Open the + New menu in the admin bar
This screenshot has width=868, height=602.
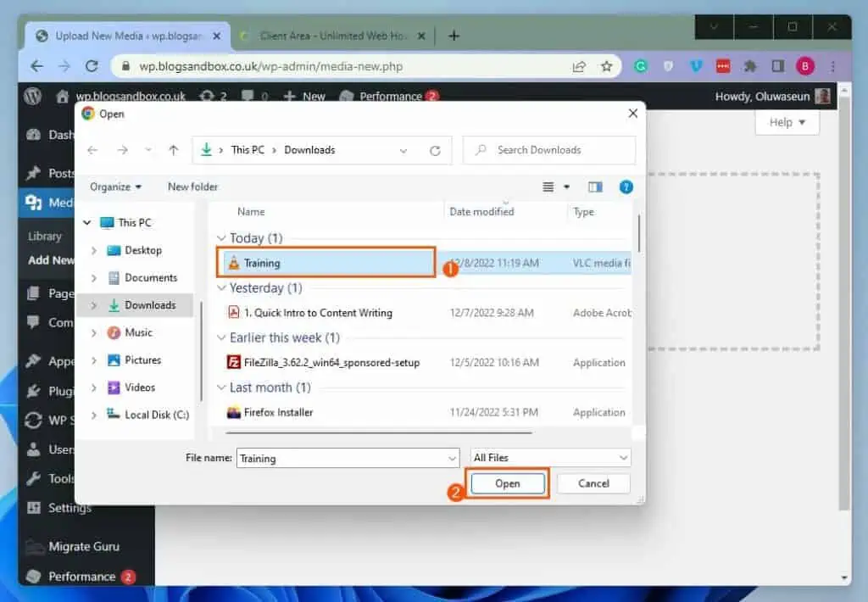pyautogui.click(x=303, y=96)
